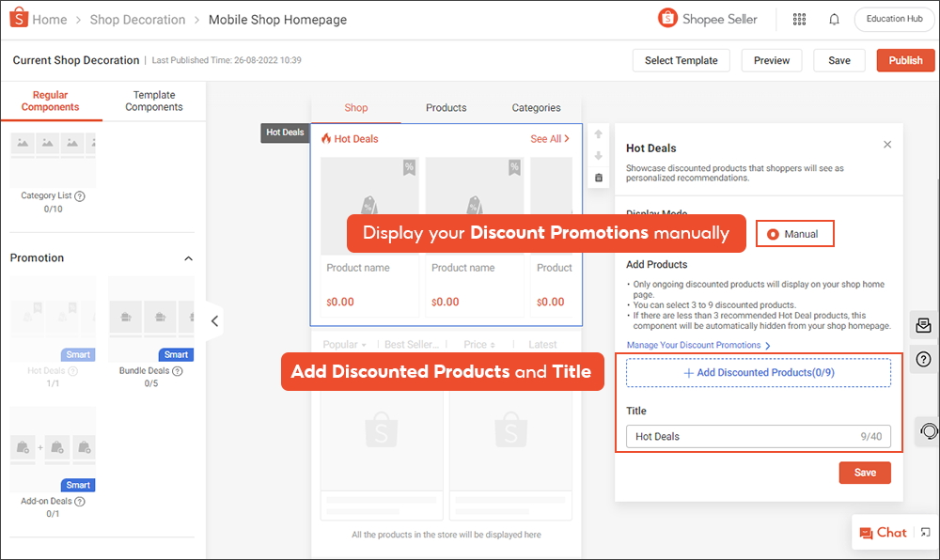
Task: Collapse the Promotion section
Action: 188,257
